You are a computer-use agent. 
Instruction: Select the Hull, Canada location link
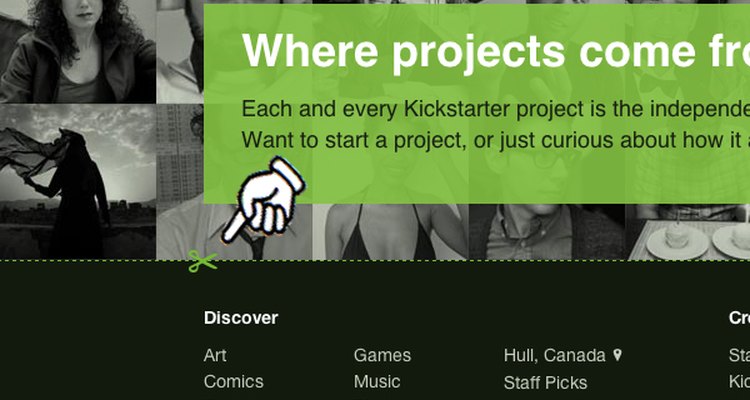click(554, 356)
